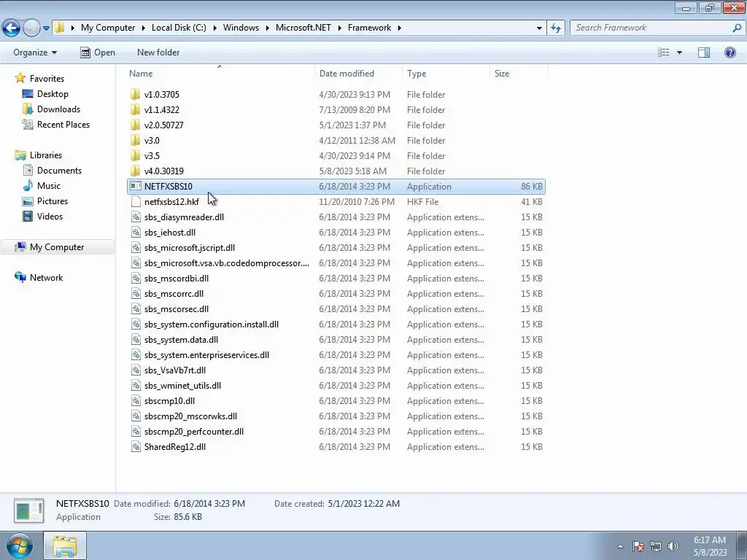Select sbs_VsaVb7rt.dll file name

175,370
